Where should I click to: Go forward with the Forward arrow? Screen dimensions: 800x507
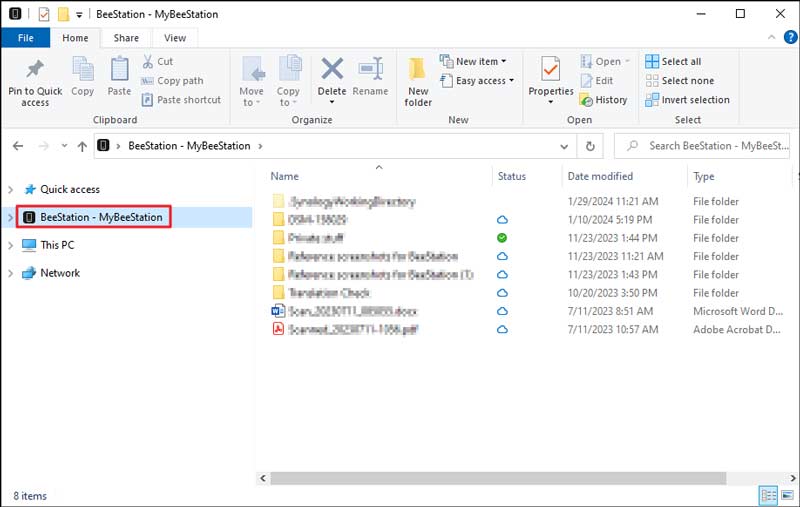click(x=44, y=146)
